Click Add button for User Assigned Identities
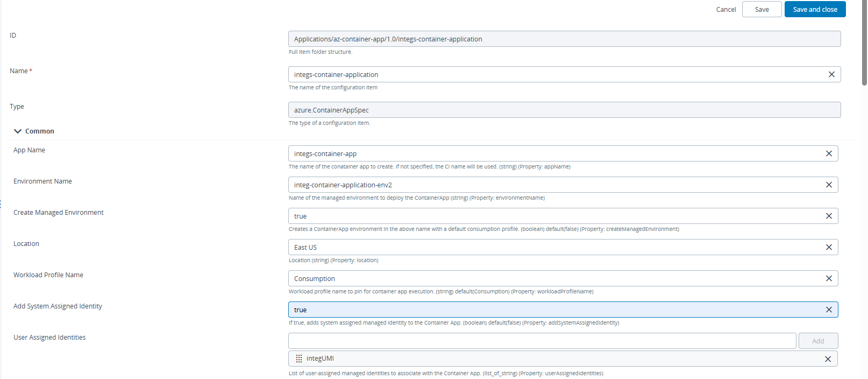868x379 pixels. [x=818, y=341]
